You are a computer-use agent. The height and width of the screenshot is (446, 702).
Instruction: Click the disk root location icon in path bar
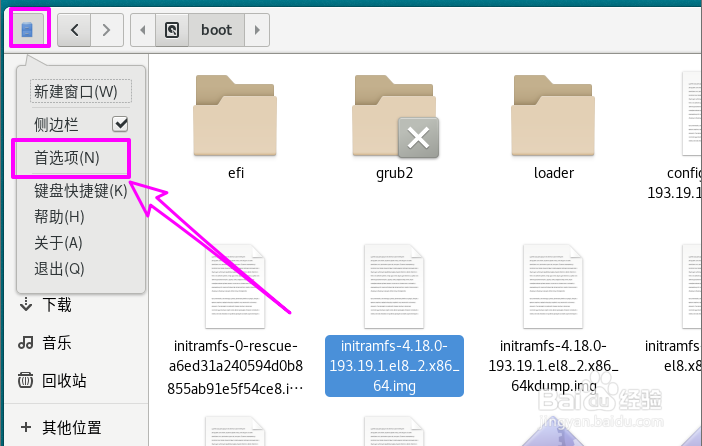(172, 30)
